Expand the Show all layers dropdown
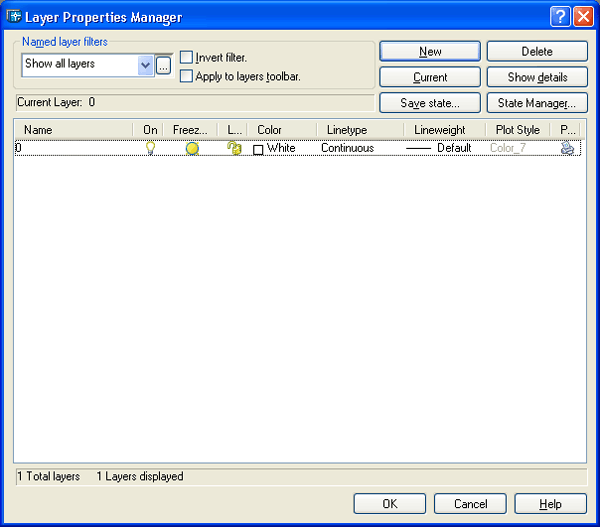This screenshot has height=527, width=600. (x=146, y=66)
